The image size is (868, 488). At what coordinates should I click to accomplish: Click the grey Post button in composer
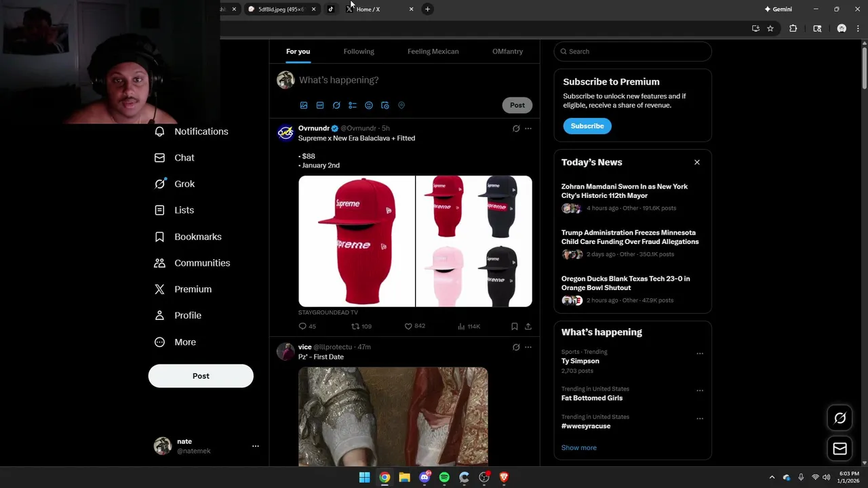tap(517, 105)
